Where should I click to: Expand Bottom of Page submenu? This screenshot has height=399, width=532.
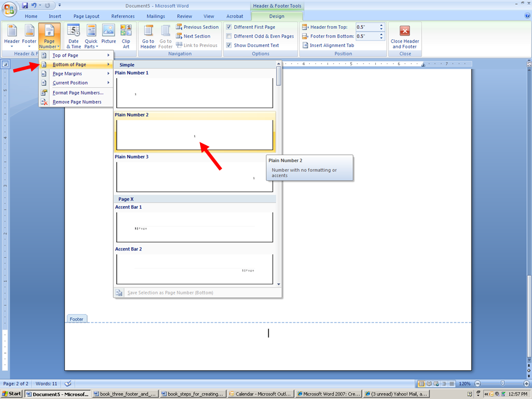click(x=76, y=64)
